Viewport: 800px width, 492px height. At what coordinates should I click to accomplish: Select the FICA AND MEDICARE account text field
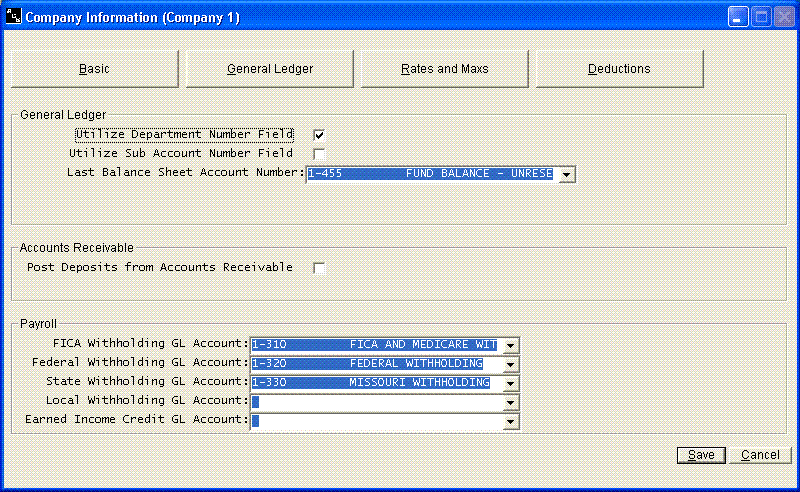pyautogui.click(x=375, y=345)
